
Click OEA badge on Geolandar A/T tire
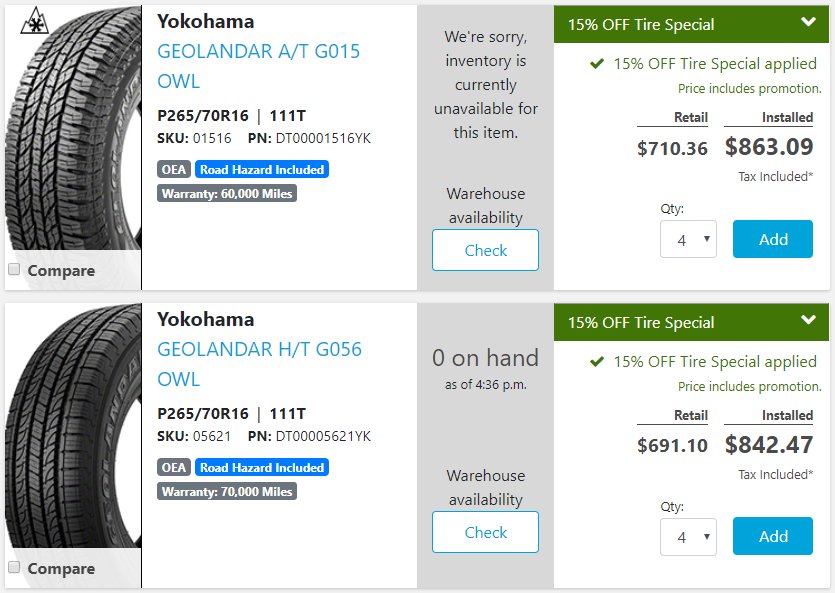(x=174, y=169)
